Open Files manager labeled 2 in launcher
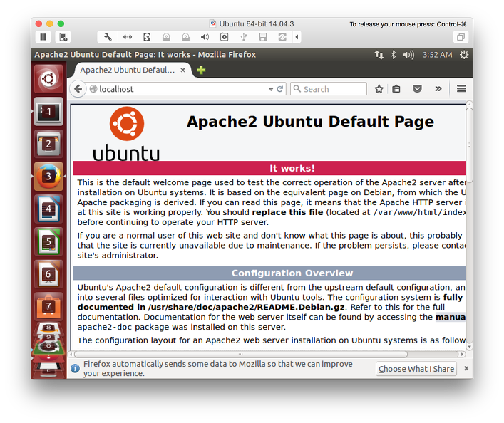This screenshot has height=423, width=504. pos(48,144)
